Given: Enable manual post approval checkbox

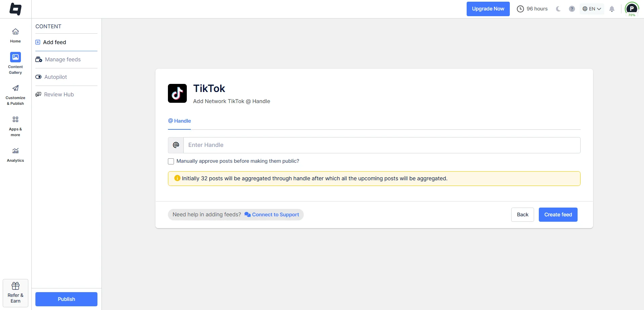Looking at the screenshot, I should (x=171, y=161).
